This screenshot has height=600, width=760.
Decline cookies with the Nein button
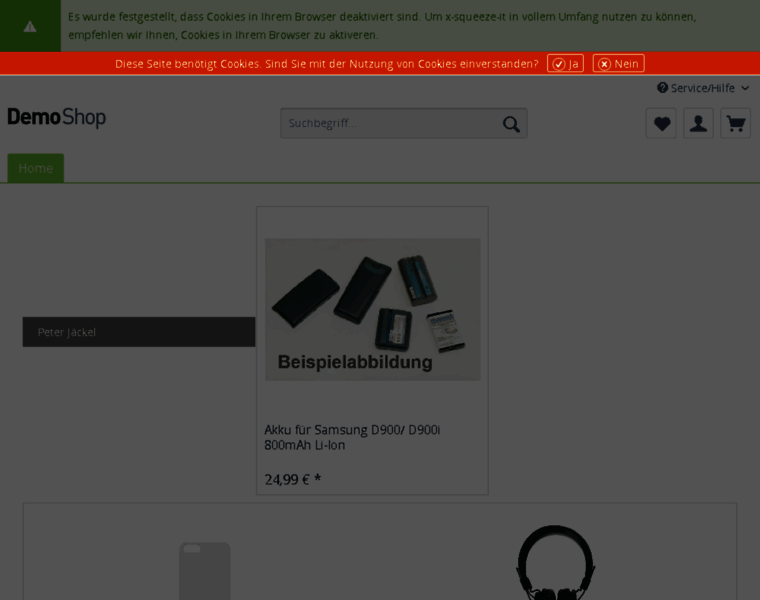point(618,63)
